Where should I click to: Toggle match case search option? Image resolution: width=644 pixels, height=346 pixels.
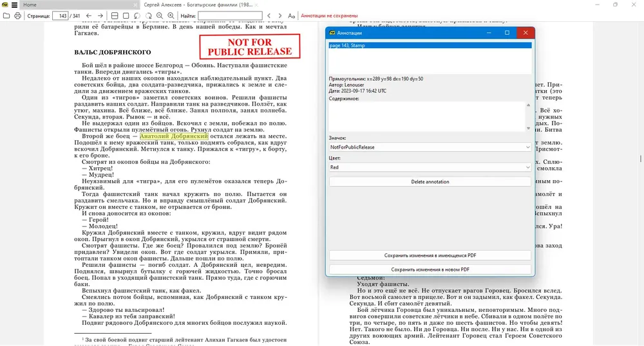point(291,15)
